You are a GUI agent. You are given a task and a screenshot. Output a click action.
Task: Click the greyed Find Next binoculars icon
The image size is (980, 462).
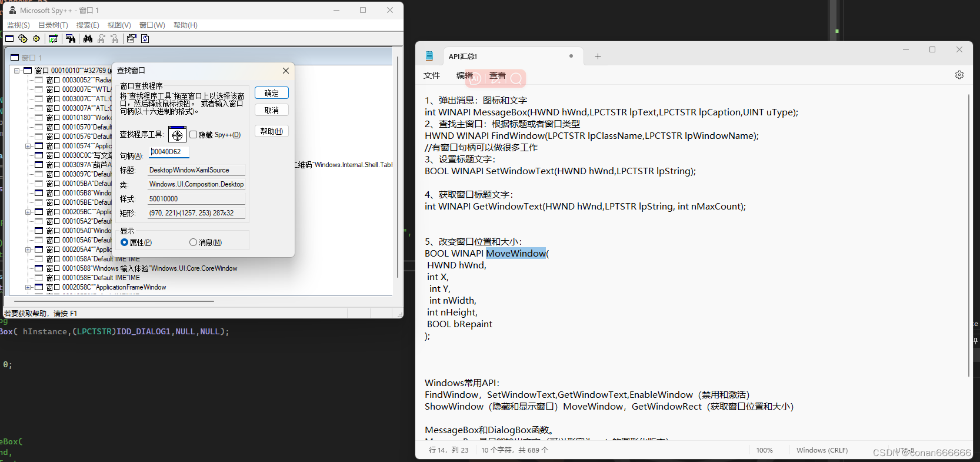[101, 39]
